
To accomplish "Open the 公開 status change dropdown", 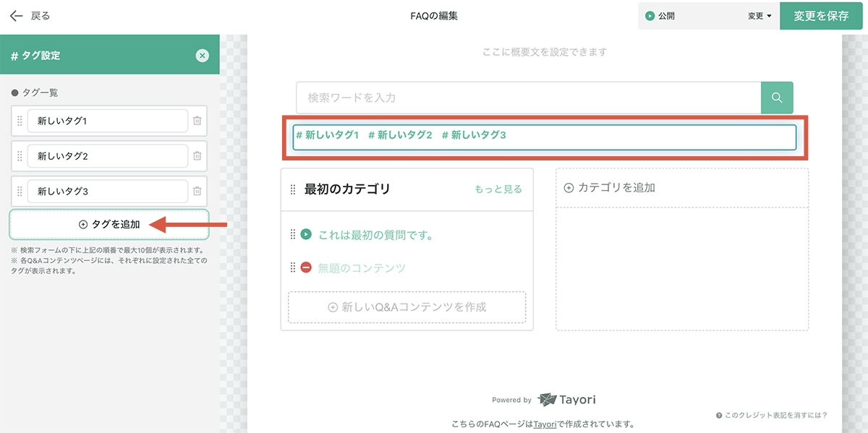I will (x=759, y=16).
